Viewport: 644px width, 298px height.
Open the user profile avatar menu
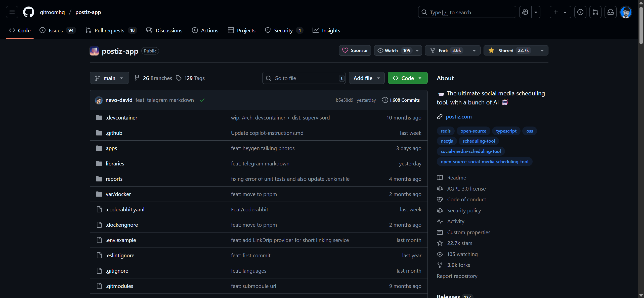(x=626, y=12)
